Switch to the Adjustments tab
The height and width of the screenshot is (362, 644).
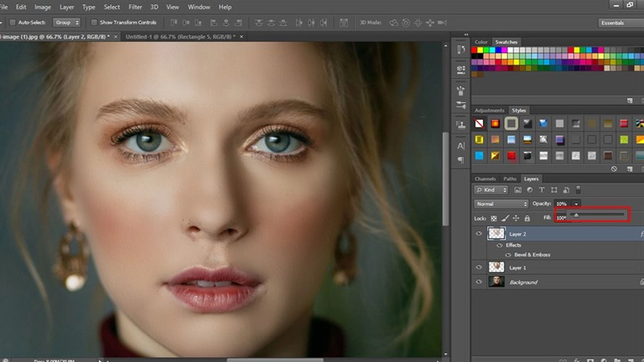click(x=489, y=110)
